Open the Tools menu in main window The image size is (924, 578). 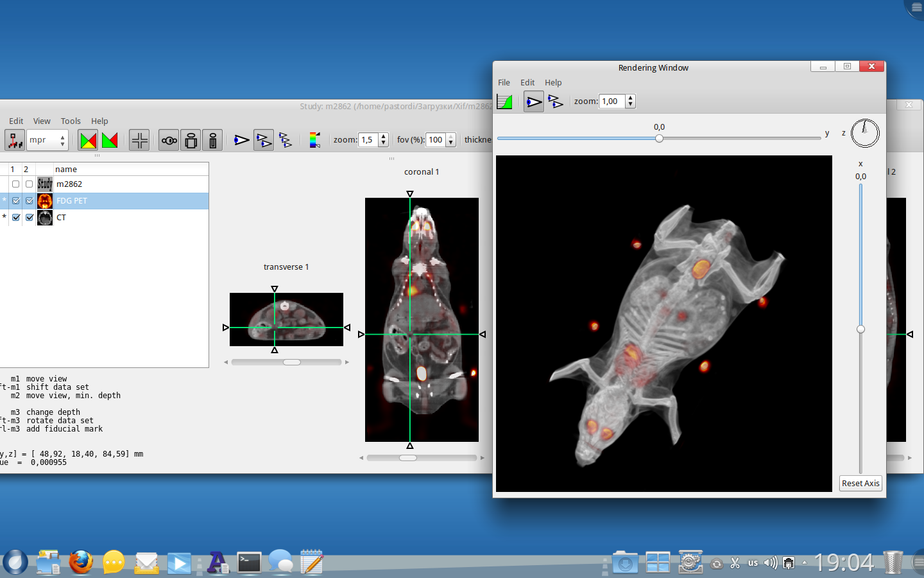click(x=71, y=121)
